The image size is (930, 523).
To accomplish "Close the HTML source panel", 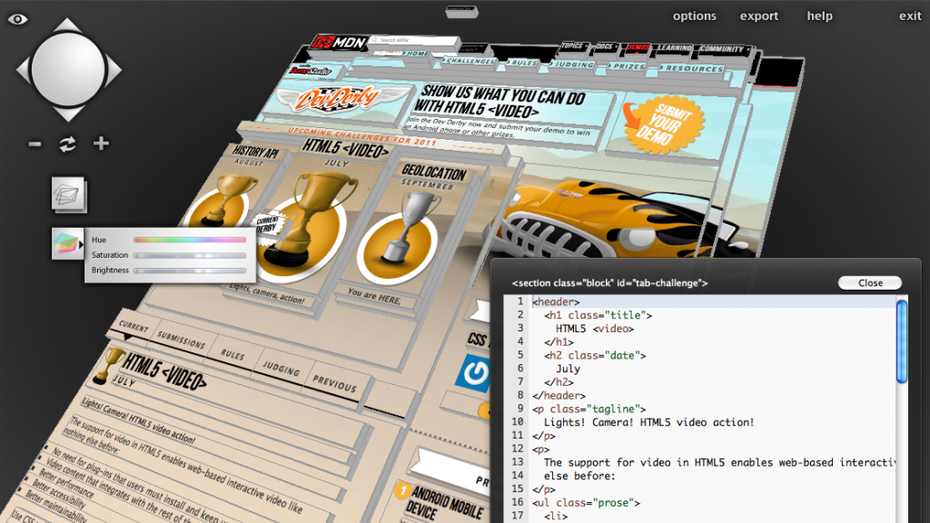I will 870,283.
